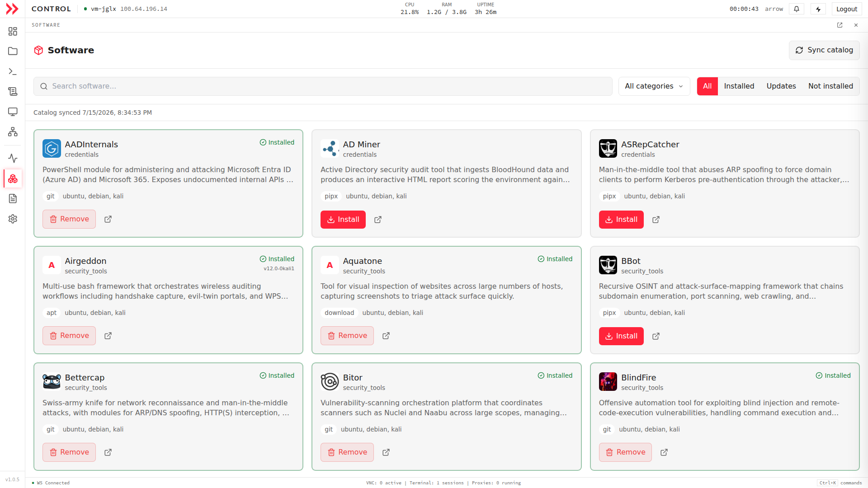This screenshot has height=488, width=868.
Task: Click the Airgeddon version v12.0-0kali1 label
Action: pos(279,268)
